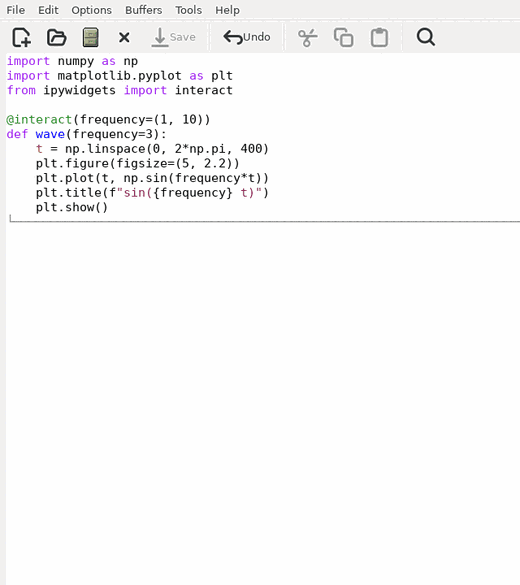Open a file with the folder icon
This screenshot has height=585, width=520.
[56, 37]
